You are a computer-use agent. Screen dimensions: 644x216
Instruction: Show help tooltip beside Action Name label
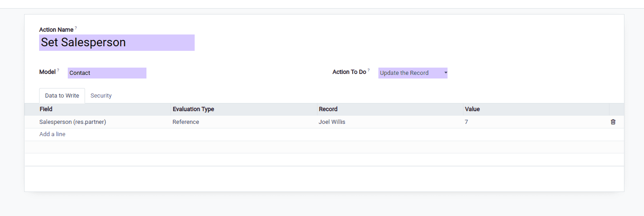76,28
